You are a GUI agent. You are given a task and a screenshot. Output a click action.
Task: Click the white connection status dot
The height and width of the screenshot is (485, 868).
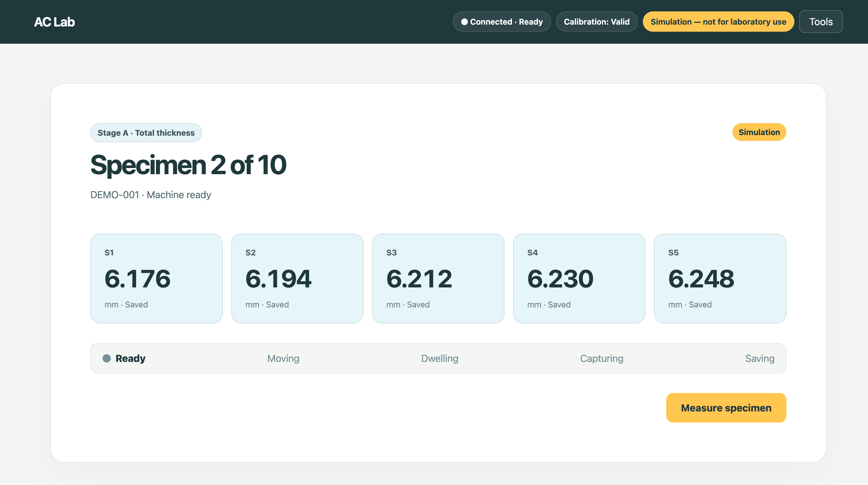(x=464, y=22)
